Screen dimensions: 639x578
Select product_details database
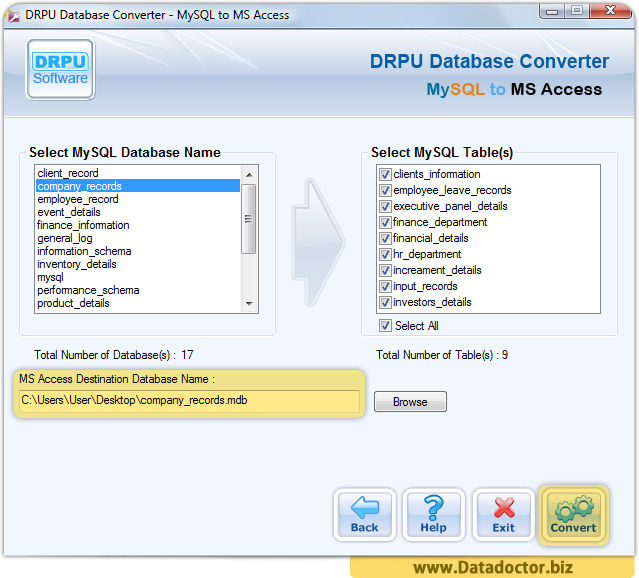pos(138,303)
